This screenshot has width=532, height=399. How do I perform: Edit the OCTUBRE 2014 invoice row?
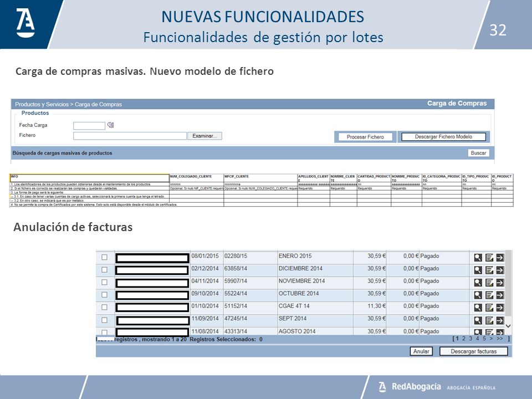(x=489, y=295)
